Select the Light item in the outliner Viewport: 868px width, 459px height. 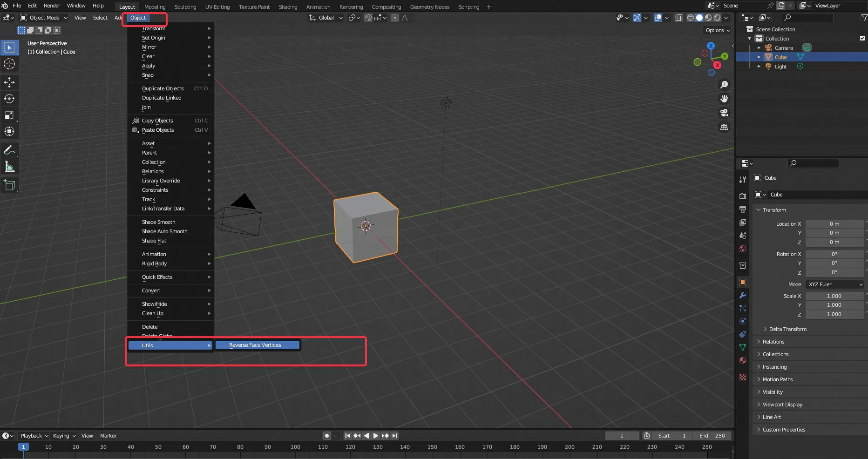[x=780, y=67]
